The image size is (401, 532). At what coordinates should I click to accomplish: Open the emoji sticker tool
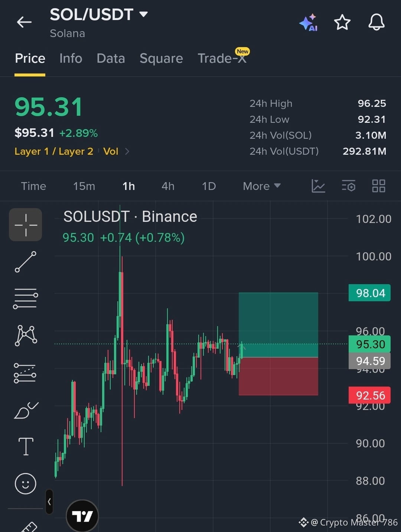[x=26, y=483]
